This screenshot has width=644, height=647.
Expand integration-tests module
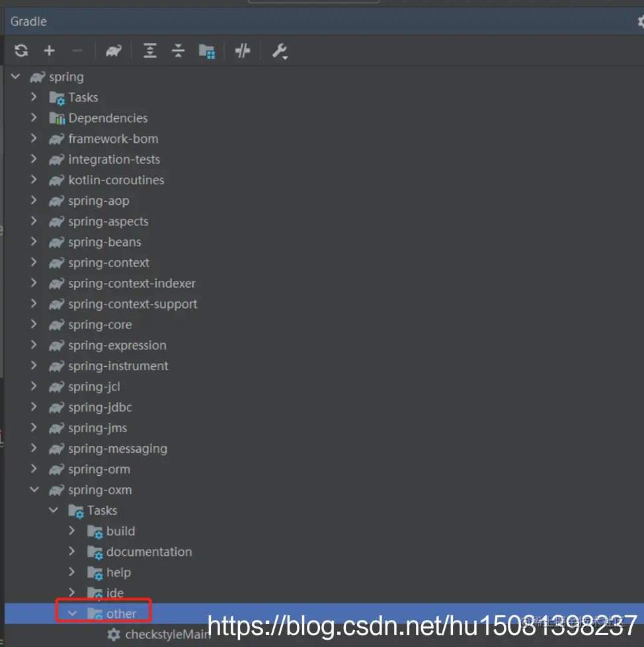click(34, 159)
